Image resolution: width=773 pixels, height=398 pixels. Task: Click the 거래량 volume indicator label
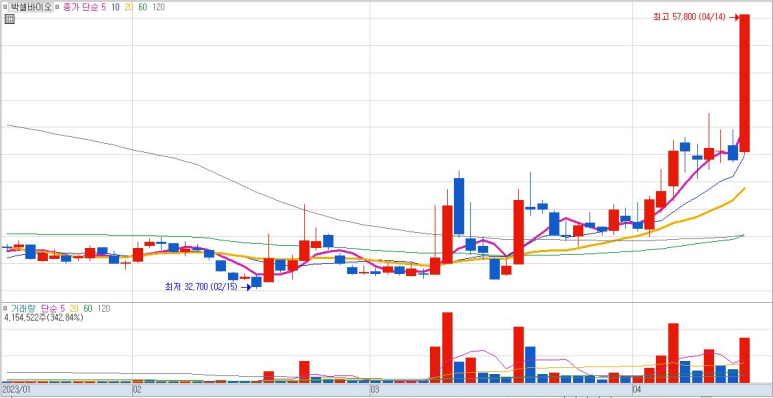23,308
